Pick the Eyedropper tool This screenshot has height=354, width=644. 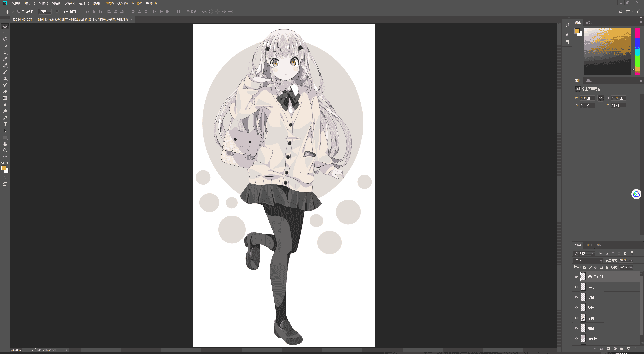click(x=5, y=59)
